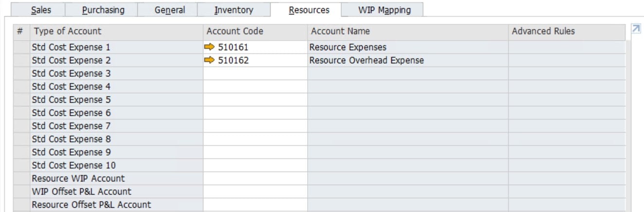Click account code field showing 510161
Screen dimensions: 644x212
click(x=255, y=47)
